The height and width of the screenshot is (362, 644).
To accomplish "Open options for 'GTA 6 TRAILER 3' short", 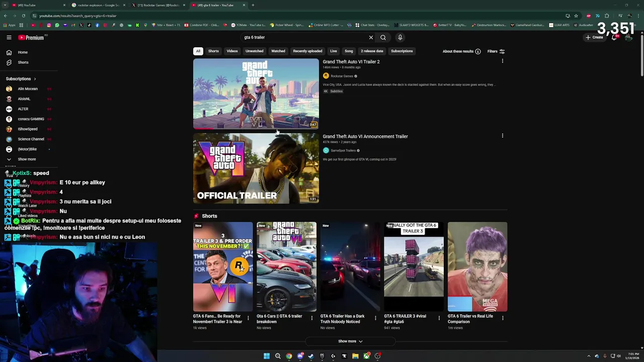I will coord(439,318).
